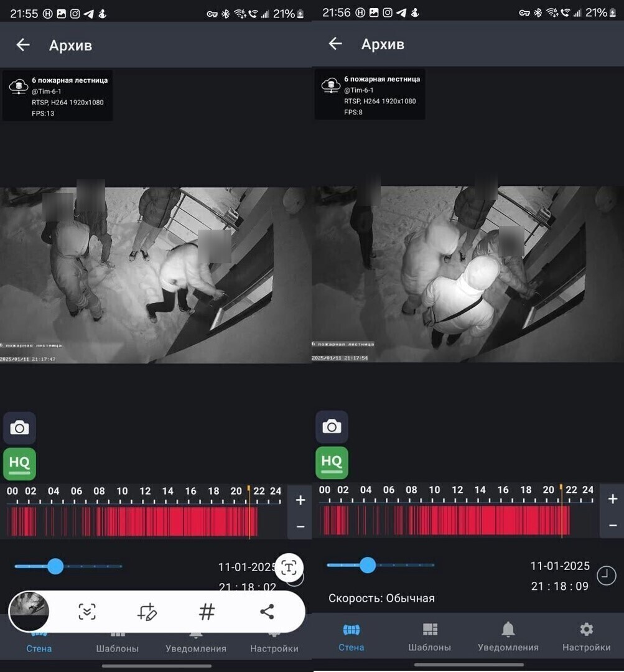The image size is (624, 672).
Task: Open Настройки tab with gear icon
Action: coord(586,637)
